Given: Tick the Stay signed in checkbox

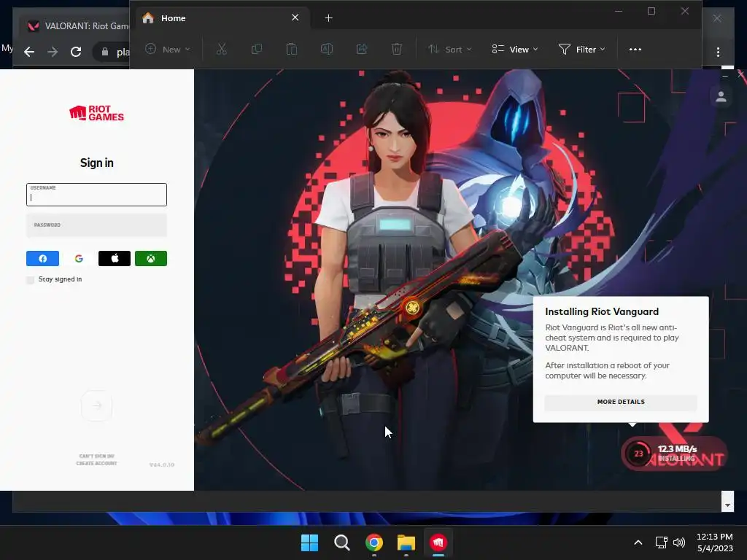Looking at the screenshot, I should pos(30,279).
